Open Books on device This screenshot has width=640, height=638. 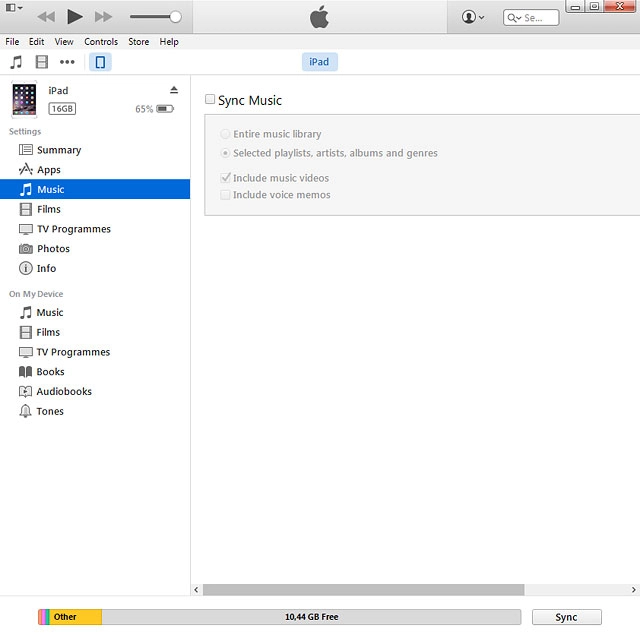click(95, 371)
